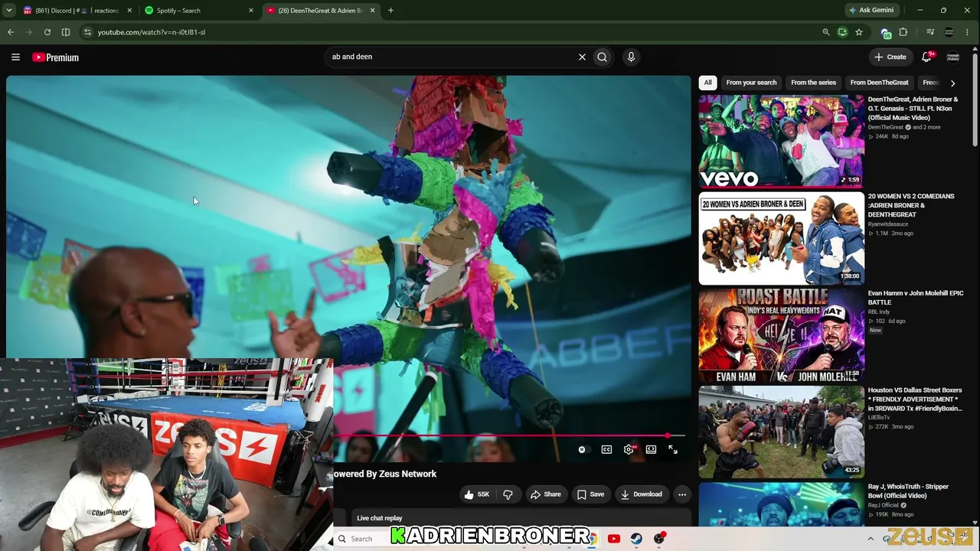Focus the YouTube search field
The height and width of the screenshot is (551, 980).
click(x=452, y=57)
